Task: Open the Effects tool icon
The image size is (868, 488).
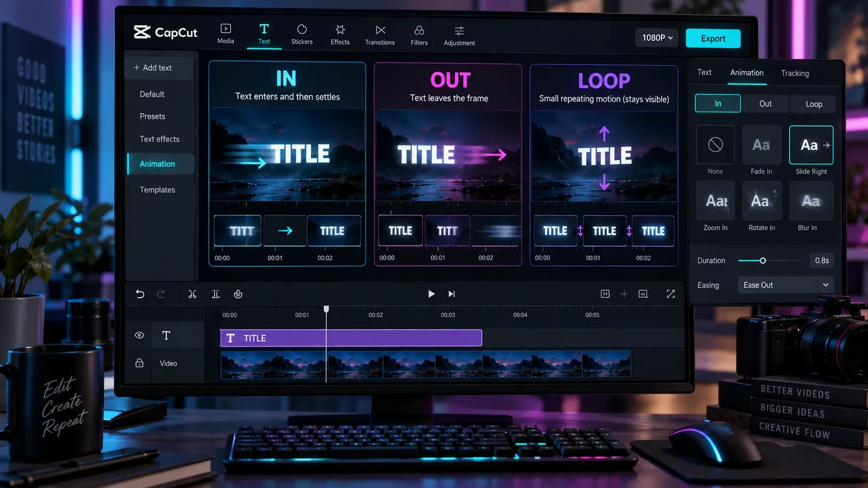Action: pyautogui.click(x=340, y=30)
